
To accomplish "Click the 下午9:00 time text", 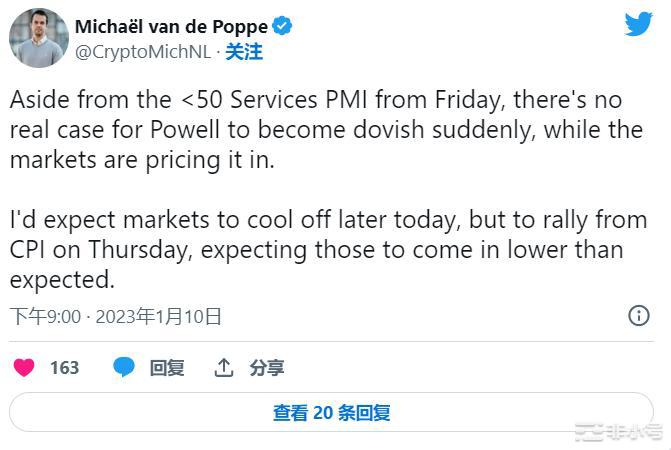I will 45,317.
